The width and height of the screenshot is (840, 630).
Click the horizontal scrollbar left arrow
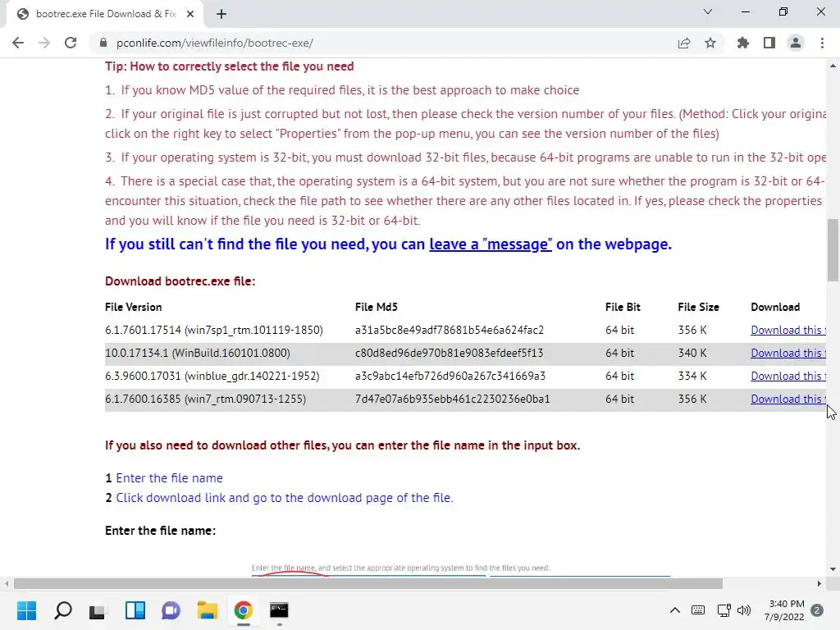point(7,583)
